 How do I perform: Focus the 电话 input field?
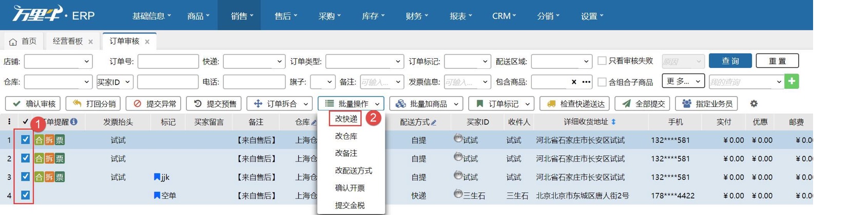[x=254, y=82]
